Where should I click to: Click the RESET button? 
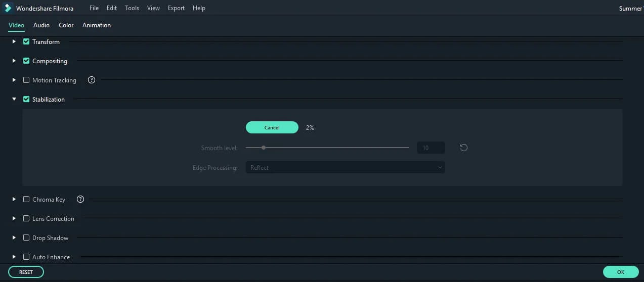click(26, 272)
